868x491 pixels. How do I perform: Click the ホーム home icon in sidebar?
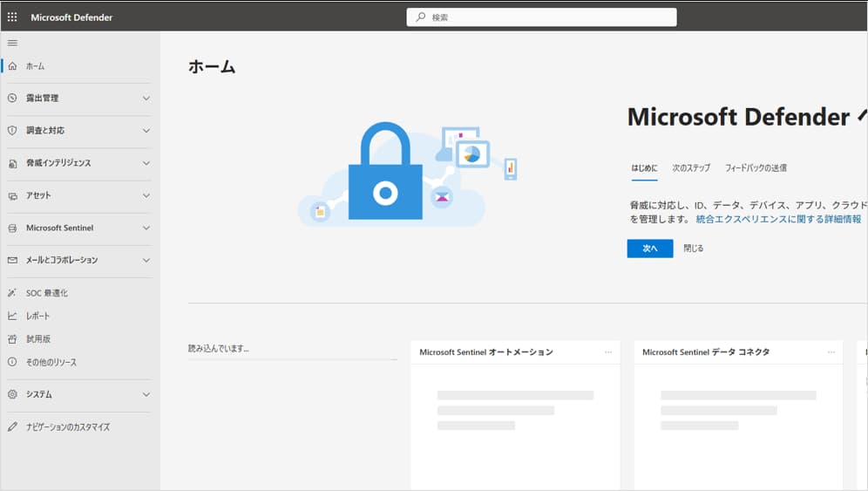[x=12, y=66]
